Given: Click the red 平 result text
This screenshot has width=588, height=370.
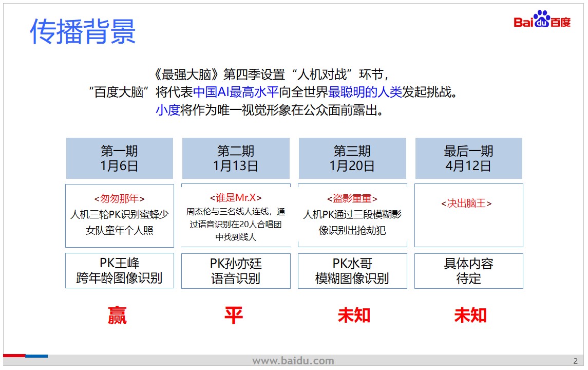Looking at the screenshot, I should 234,315.
